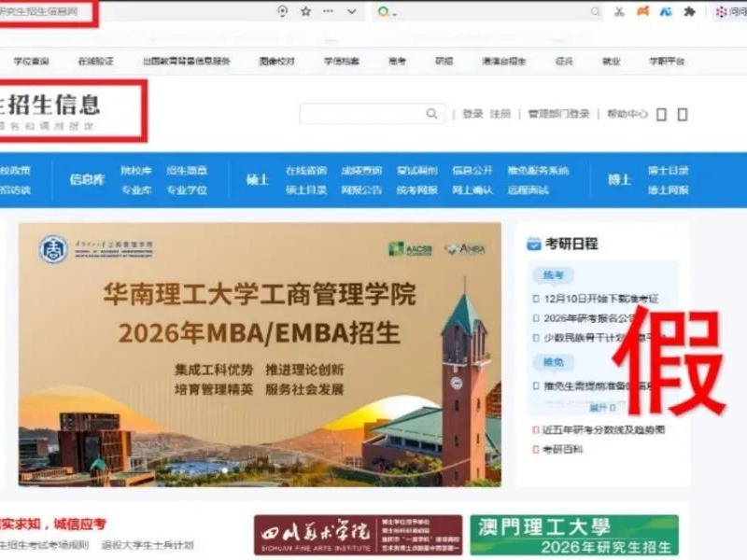Open the 高考 link in the top bar

click(x=398, y=61)
